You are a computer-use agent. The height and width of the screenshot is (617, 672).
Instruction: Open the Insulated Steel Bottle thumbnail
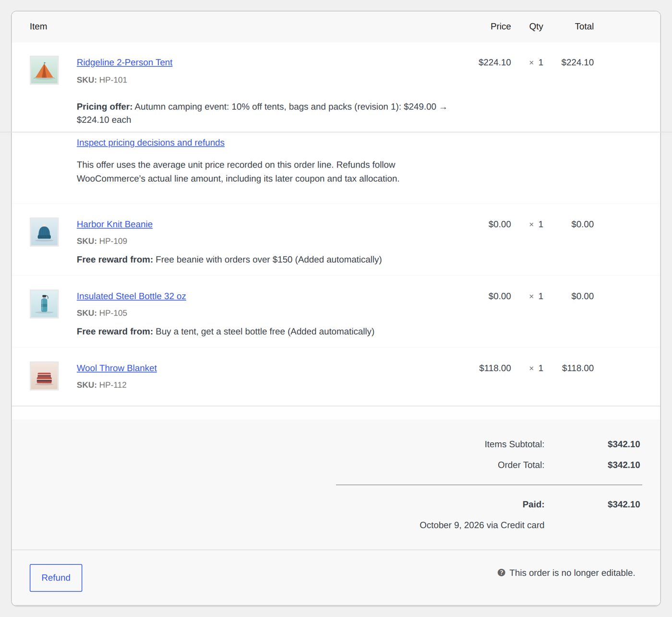click(x=44, y=304)
